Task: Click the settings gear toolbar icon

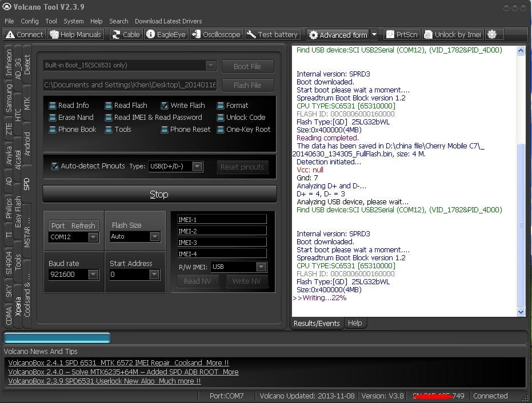Action: [492, 34]
